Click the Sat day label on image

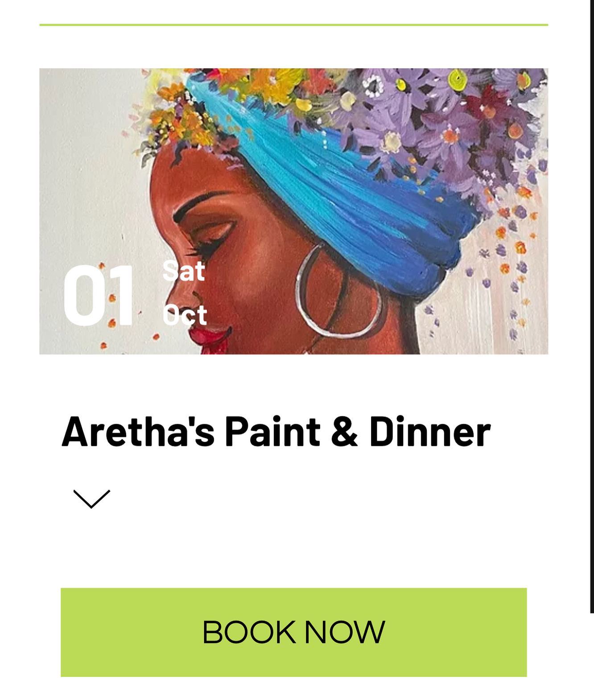pos(183,270)
